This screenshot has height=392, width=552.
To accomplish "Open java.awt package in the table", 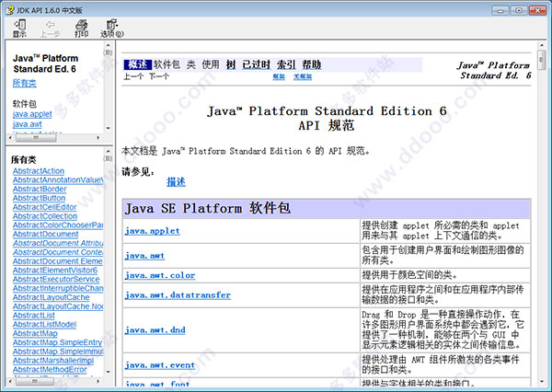I will click(144, 256).
